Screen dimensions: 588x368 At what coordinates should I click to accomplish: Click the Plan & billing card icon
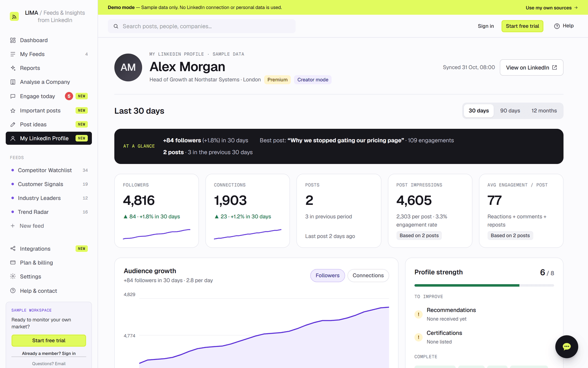[13, 263]
